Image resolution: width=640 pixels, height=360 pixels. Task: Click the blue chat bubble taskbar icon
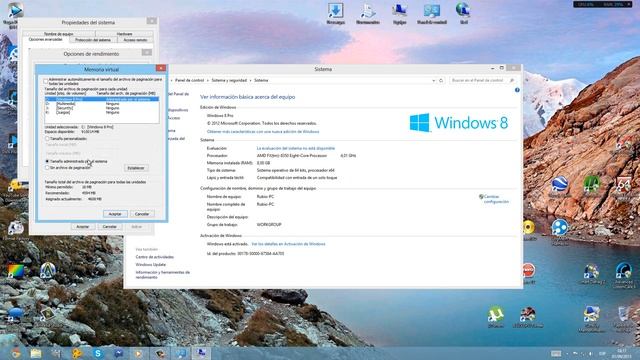tap(118, 353)
